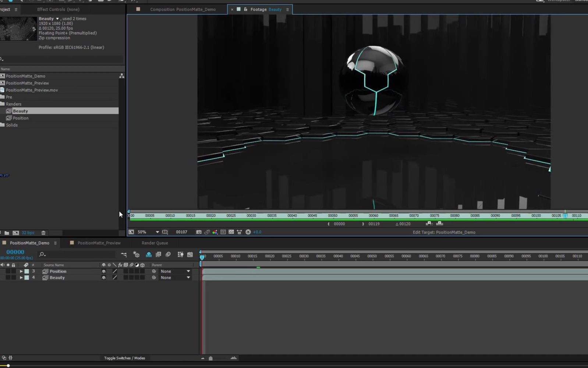Click the 00107 timecode in Footage viewer
588x368 pixels.
click(x=181, y=232)
